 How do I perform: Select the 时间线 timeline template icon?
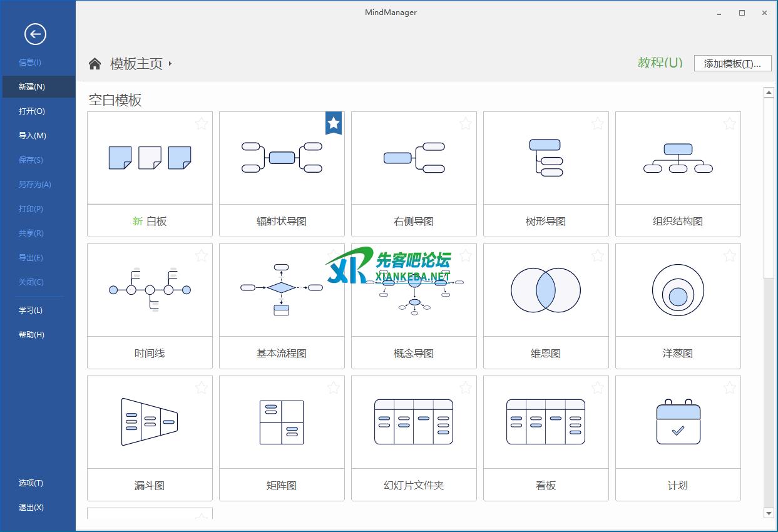click(150, 290)
